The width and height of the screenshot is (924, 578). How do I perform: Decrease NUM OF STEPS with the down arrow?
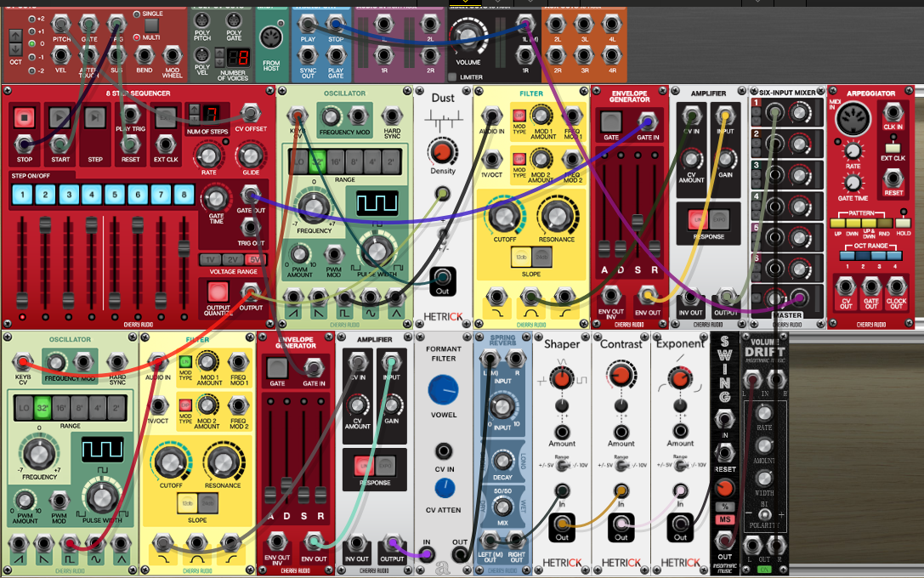coord(194,118)
